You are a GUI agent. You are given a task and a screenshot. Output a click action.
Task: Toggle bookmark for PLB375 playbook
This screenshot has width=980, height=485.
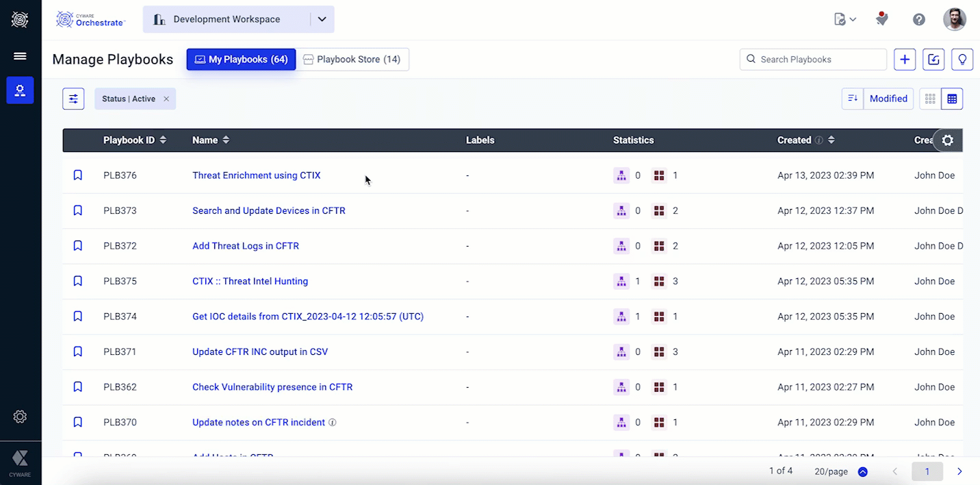pyautogui.click(x=78, y=281)
